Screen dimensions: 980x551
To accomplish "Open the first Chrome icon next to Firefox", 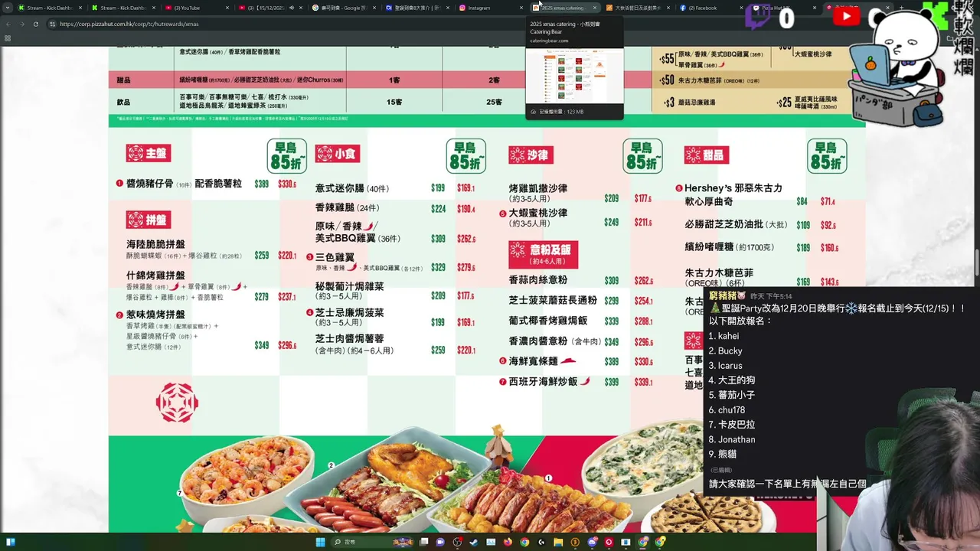I will coord(524,542).
